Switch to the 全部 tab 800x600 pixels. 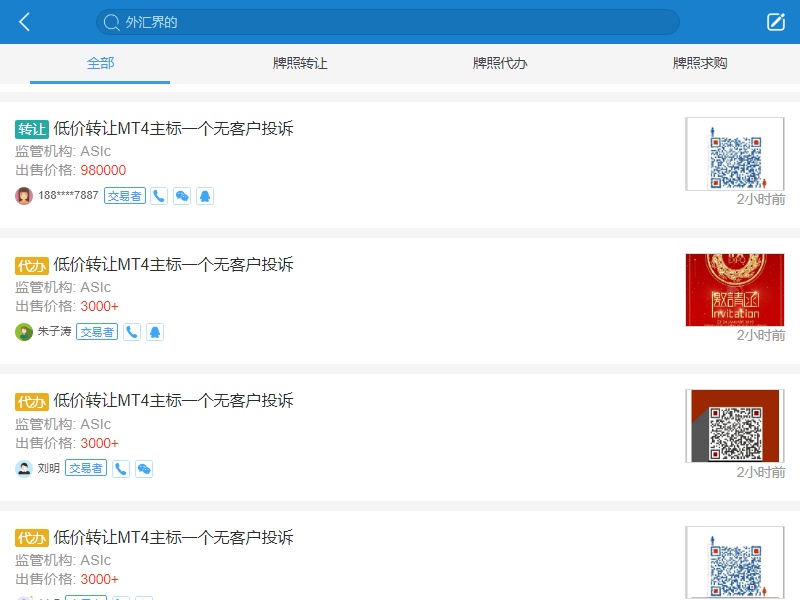(100, 63)
